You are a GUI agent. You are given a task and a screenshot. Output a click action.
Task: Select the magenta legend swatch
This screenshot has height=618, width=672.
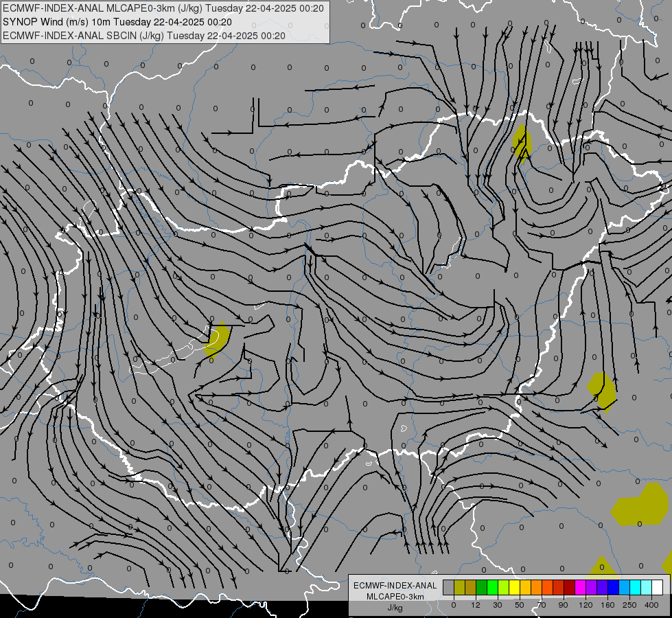click(581, 587)
